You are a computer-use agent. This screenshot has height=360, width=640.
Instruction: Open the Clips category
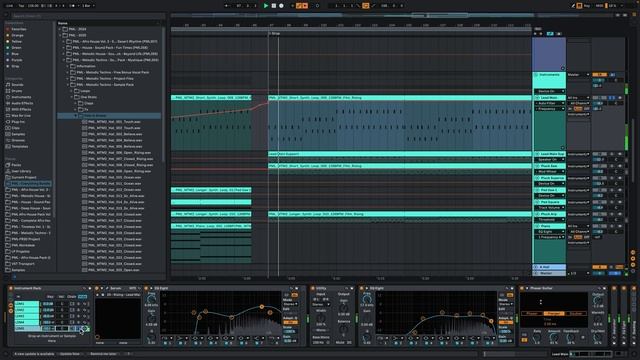coord(16,128)
